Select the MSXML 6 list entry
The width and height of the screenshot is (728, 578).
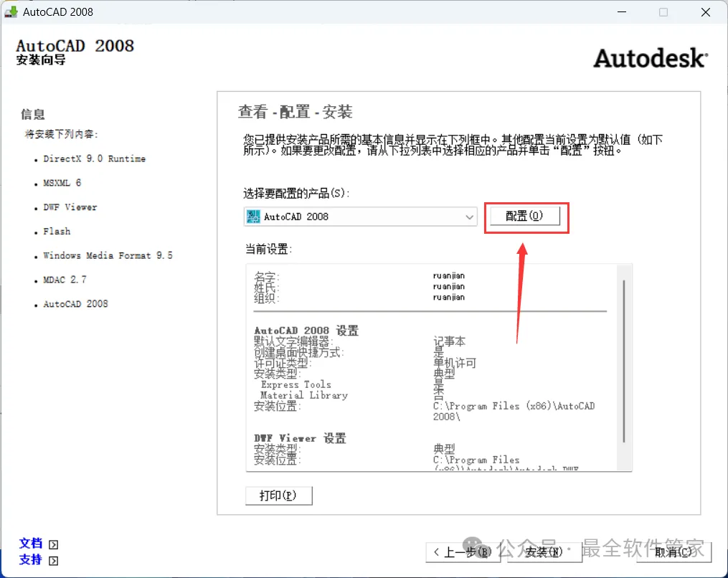point(62,183)
